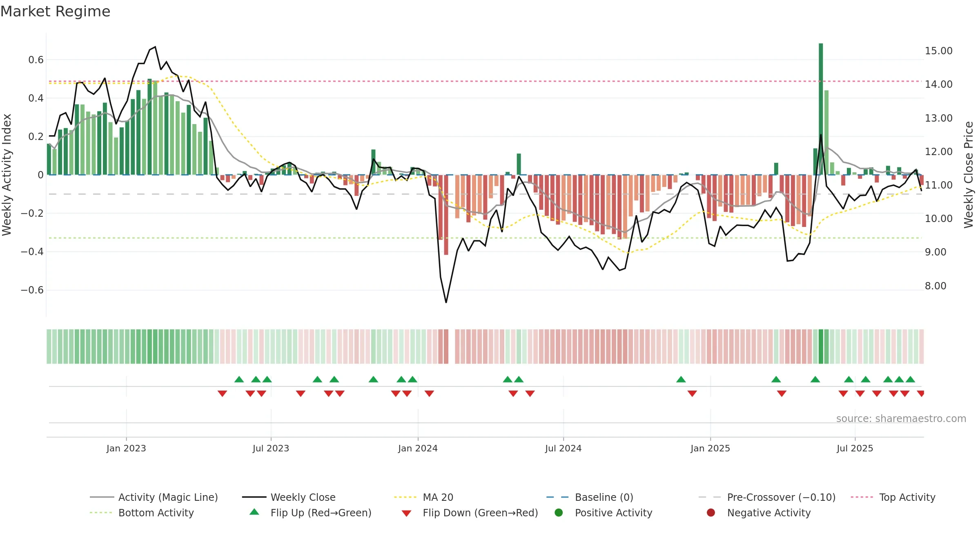Click the −0.2 activity axis label
980x551 pixels.
coord(32,213)
